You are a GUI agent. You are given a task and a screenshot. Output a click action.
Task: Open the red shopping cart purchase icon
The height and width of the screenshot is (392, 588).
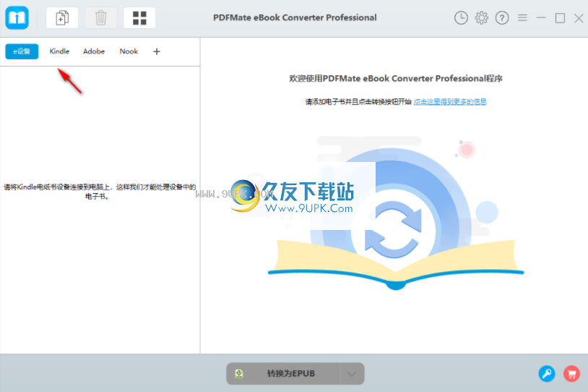coord(571,374)
